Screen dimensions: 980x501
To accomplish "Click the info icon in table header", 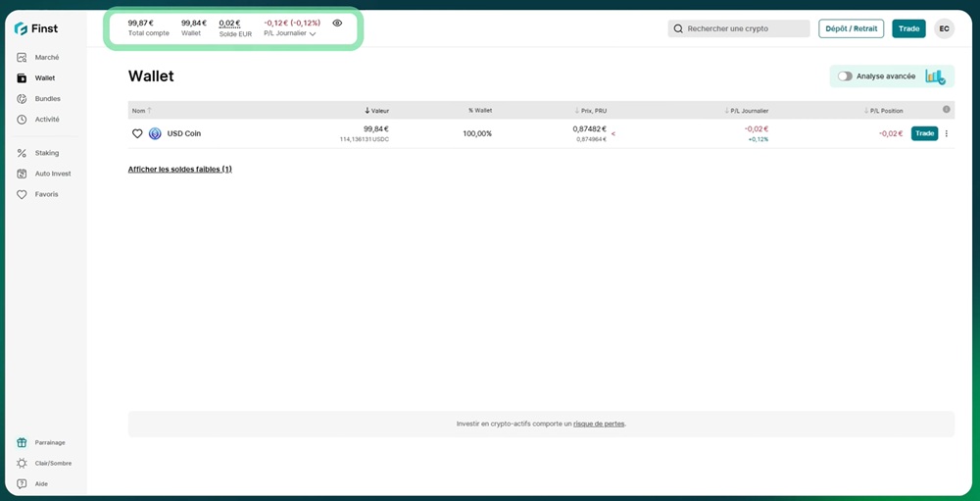I will pyautogui.click(x=947, y=110).
